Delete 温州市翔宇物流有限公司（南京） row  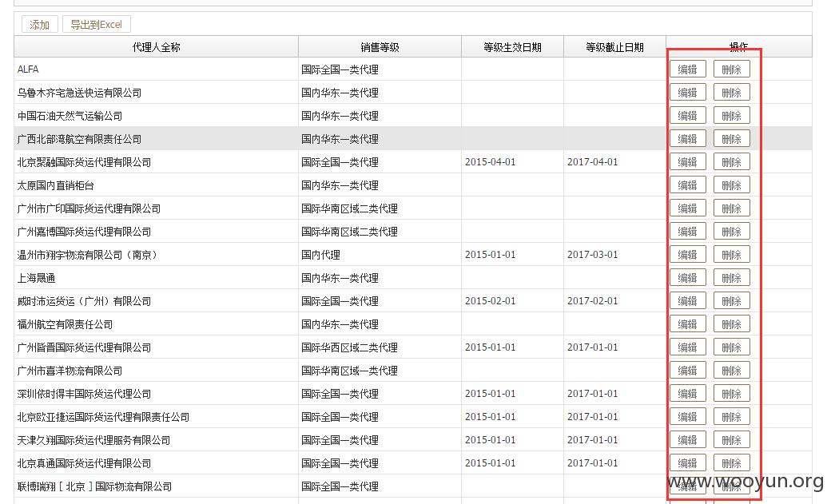pos(731,255)
